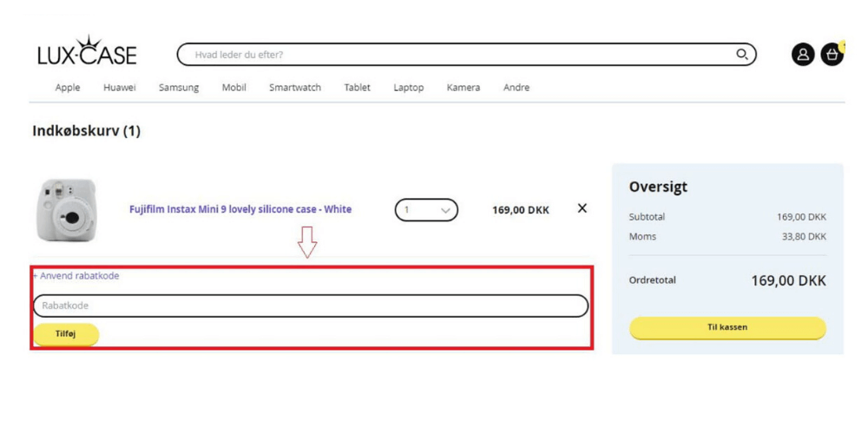Select the Tablet menu item
This screenshot has height=434, width=868.
(x=357, y=88)
